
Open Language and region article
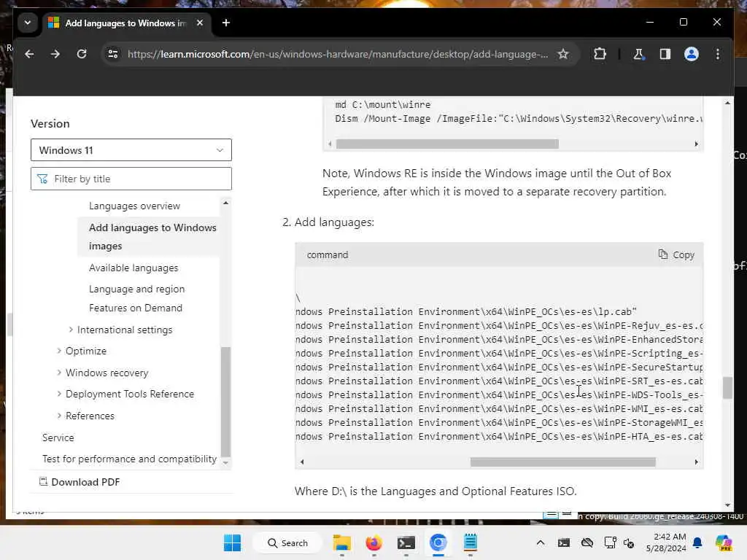click(x=136, y=289)
